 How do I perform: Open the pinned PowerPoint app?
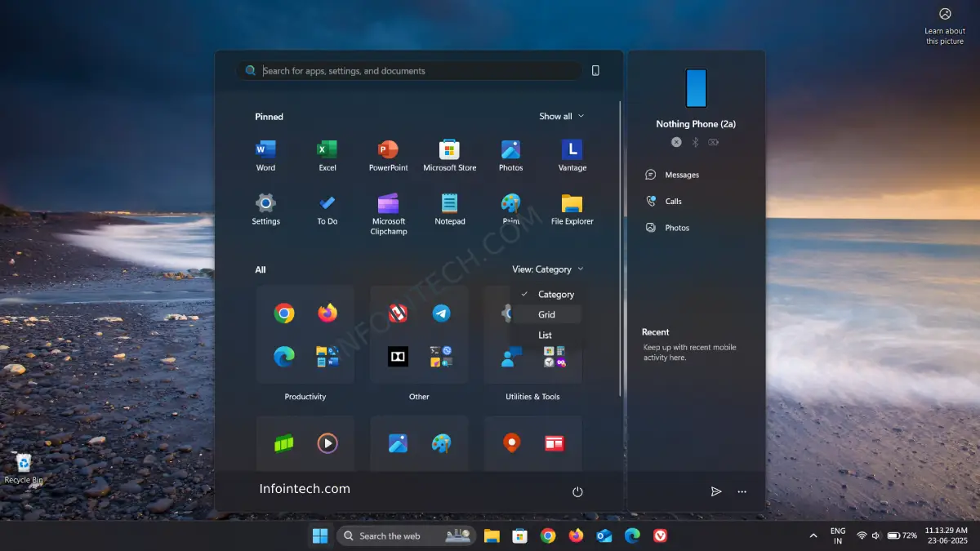click(x=388, y=155)
